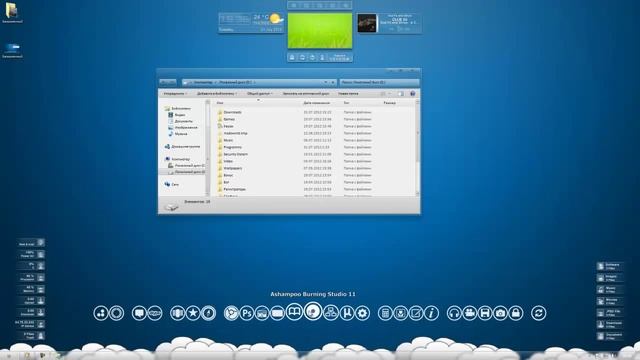
Task: Open the Упорядочить dropdown in Explorer
Action: (x=175, y=93)
